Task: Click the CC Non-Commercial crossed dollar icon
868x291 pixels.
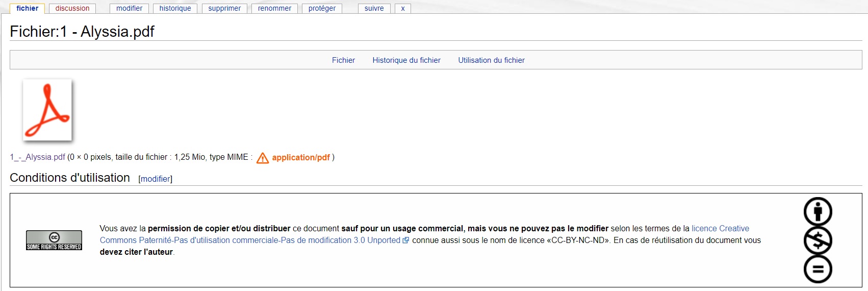Action: click(818, 240)
